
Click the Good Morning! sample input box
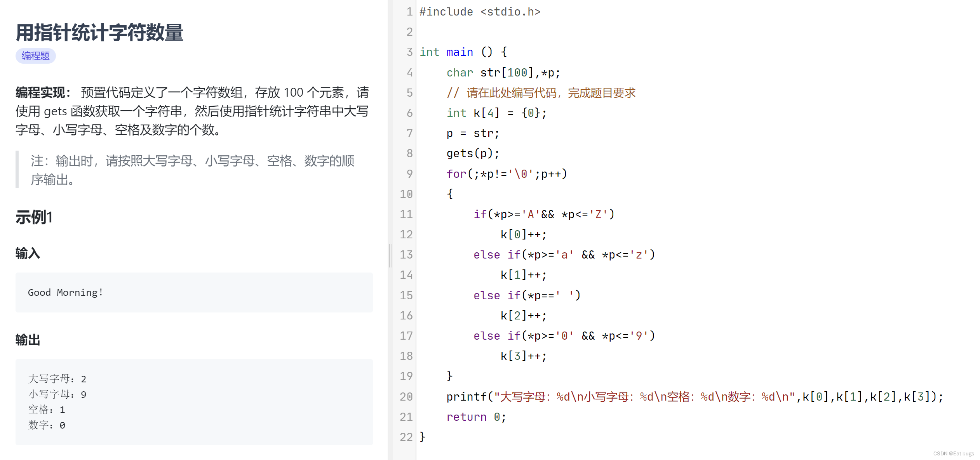(x=194, y=292)
